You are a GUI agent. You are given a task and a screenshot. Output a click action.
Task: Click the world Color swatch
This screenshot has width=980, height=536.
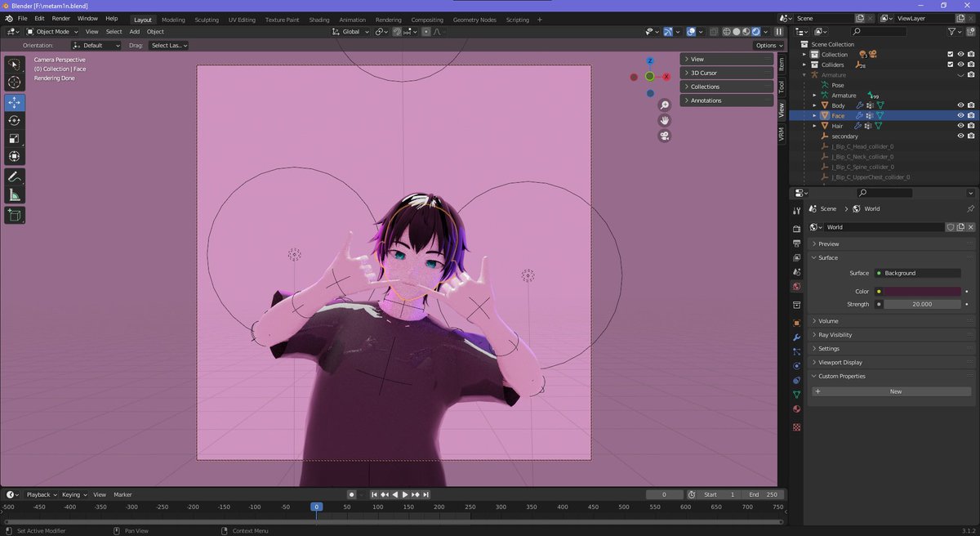pyautogui.click(x=922, y=291)
